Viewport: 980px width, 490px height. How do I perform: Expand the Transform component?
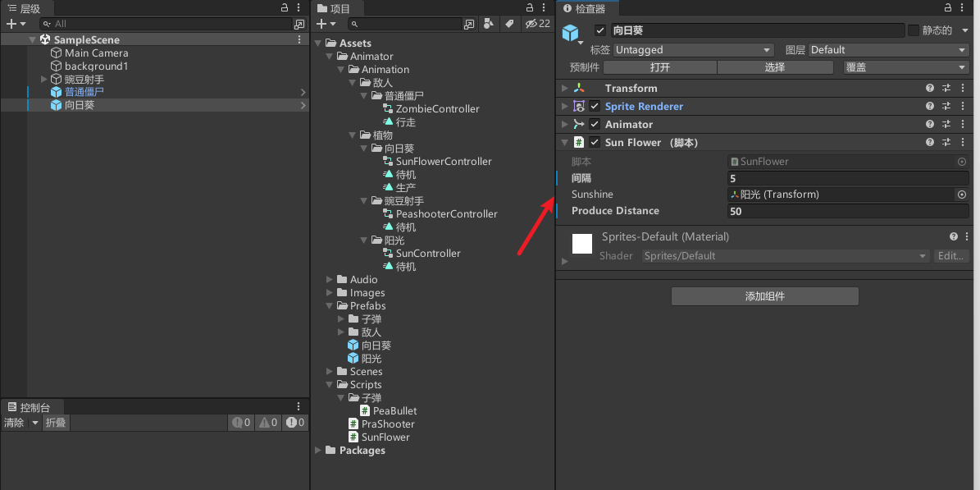pos(565,89)
